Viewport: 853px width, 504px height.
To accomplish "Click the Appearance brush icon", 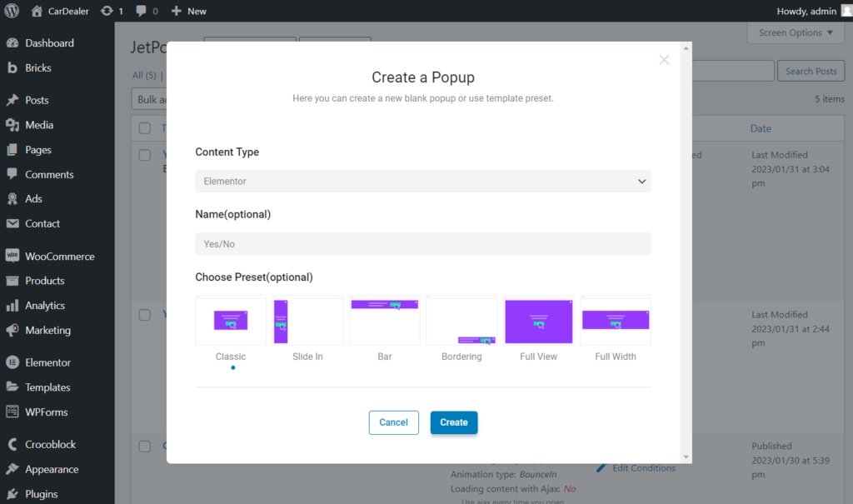I will pyautogui.click(x=12, y=469).
